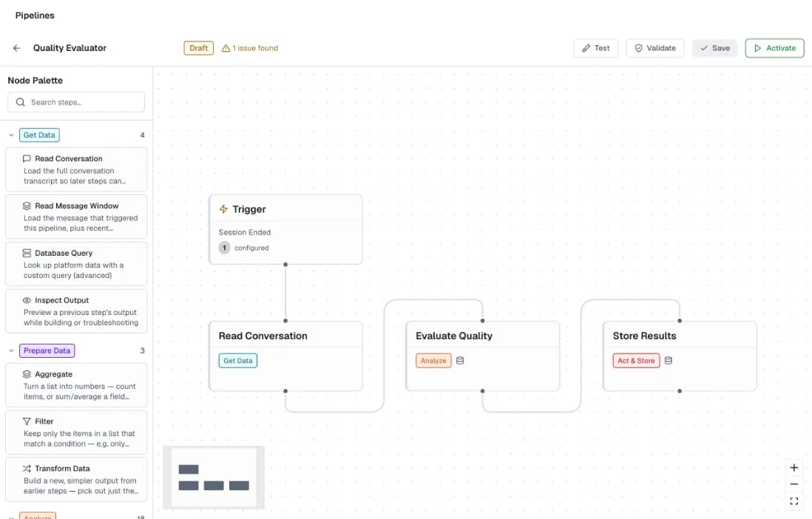
Task: Click the '1' configured count badge
Action: (x=224, y=248)
